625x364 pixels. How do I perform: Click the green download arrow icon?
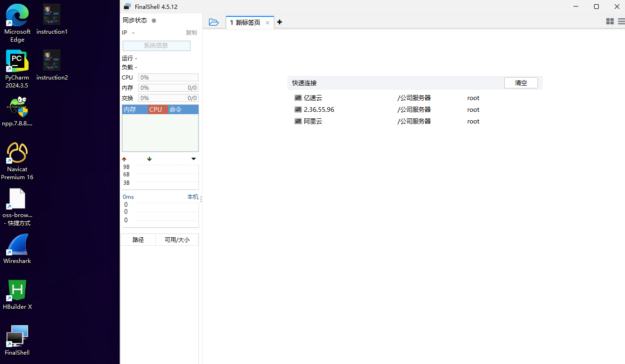(x=149, y=159)
